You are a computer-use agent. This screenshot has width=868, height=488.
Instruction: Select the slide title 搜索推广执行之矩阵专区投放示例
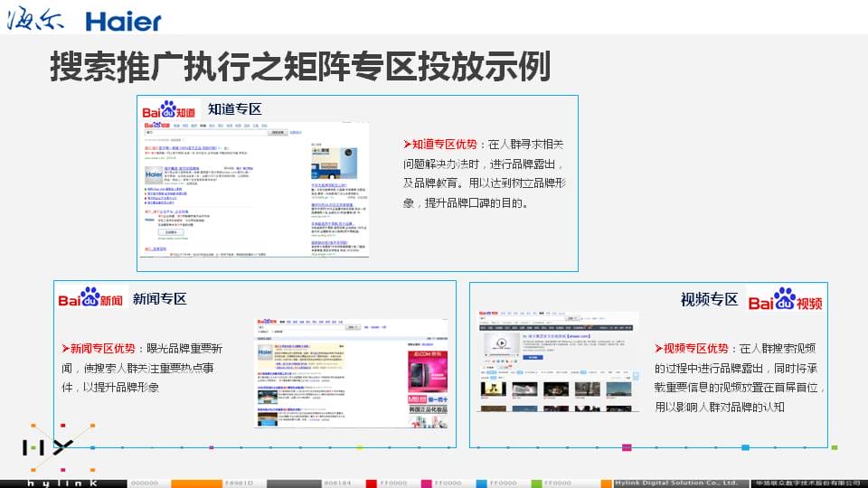(300, 66)
